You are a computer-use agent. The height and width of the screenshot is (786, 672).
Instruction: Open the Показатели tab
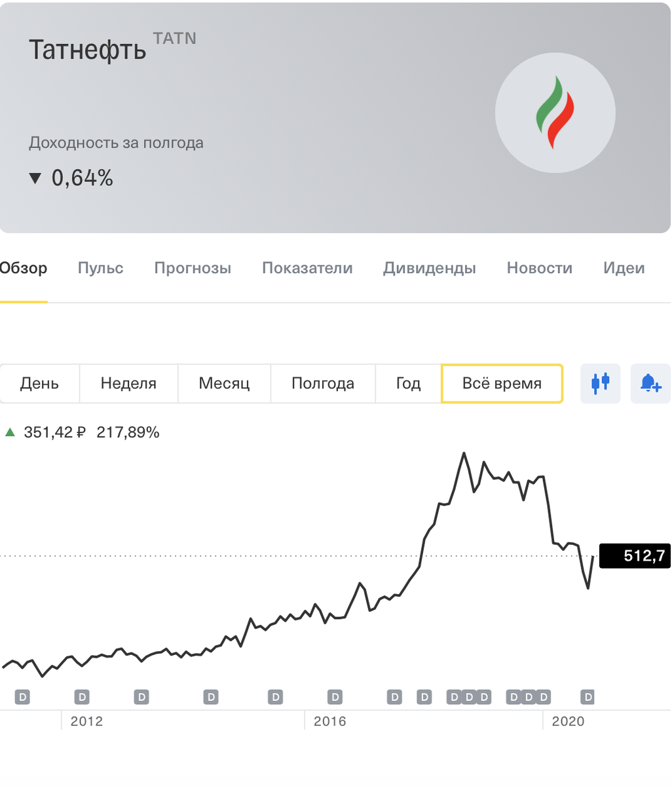(x=307, y=268)
